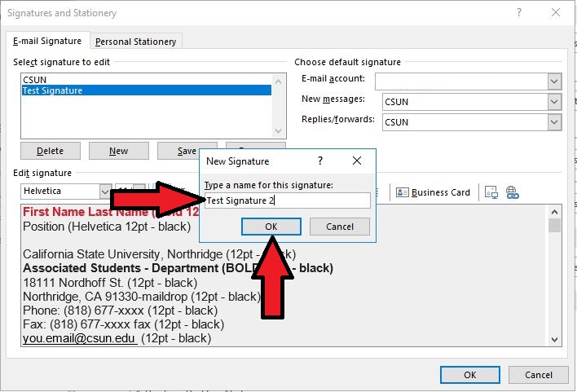Click the New signature button
This screenshot has width=577, height=392.
point(119,151)
